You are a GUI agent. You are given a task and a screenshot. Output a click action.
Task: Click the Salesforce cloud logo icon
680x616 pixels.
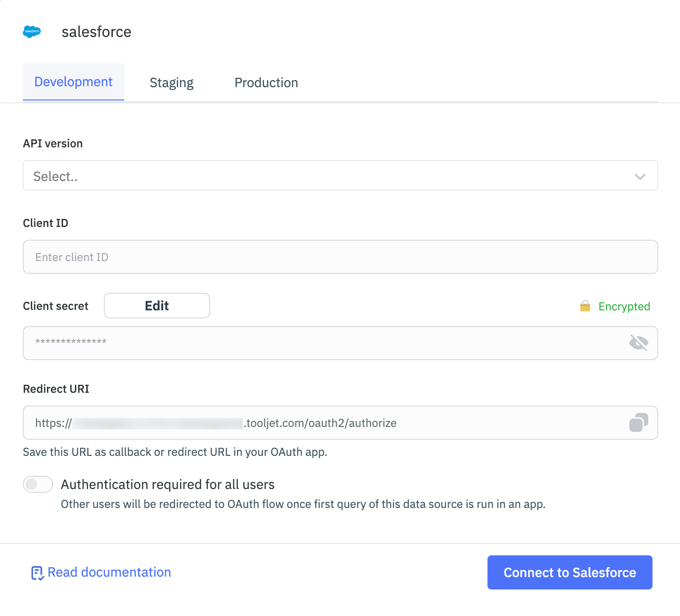[32, 31]
